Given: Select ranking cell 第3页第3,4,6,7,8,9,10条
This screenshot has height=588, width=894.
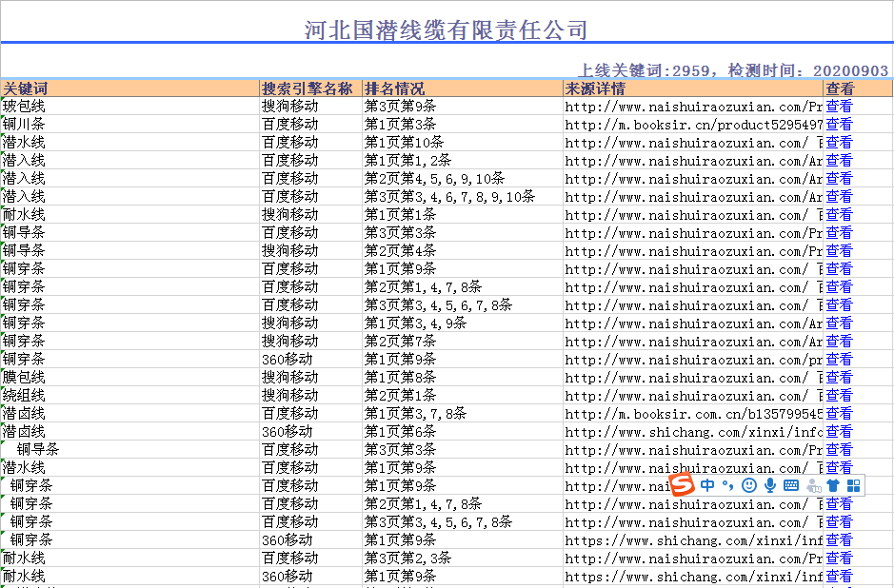Looking at the screenshot, I should pyautogui.click(x=463, y=197).
